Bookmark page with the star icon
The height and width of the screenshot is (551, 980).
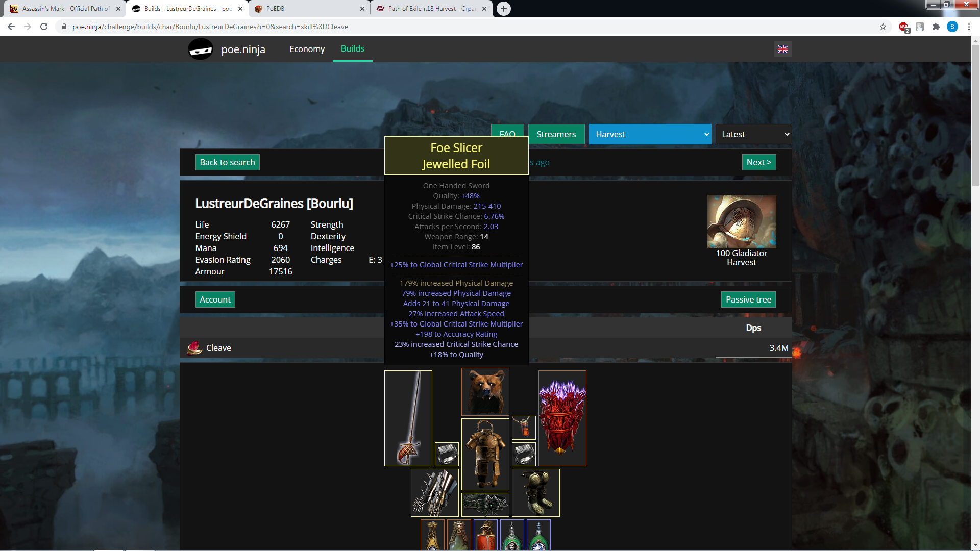(x=883, y=27)
